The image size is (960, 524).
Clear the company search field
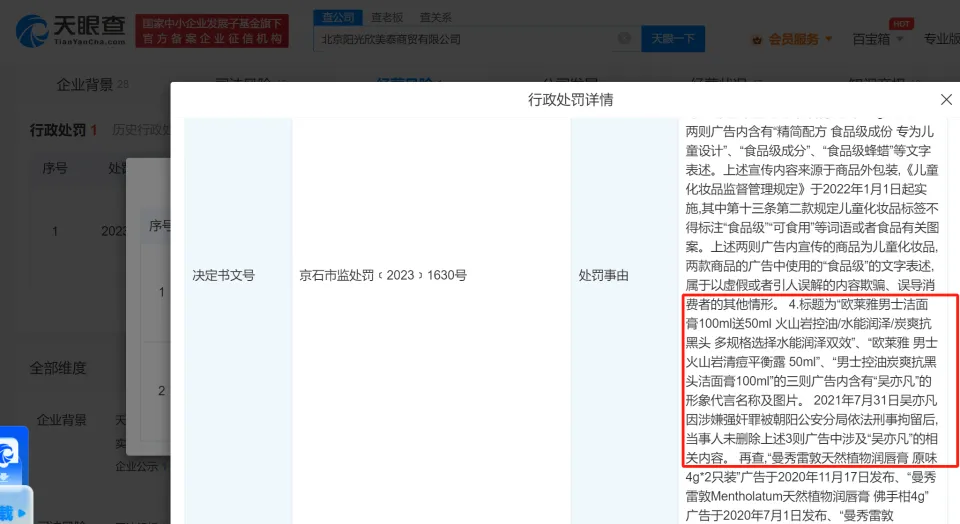tap(624, 38)
